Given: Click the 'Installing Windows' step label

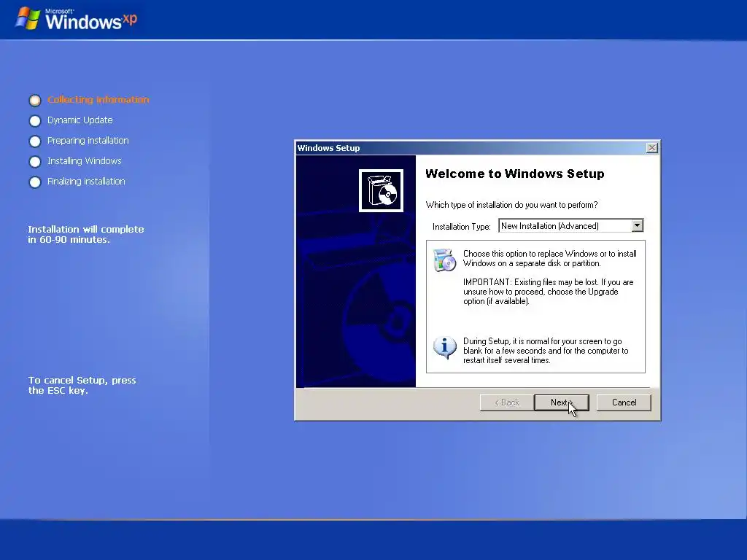Looking at the screenshot, I should 85,161.
